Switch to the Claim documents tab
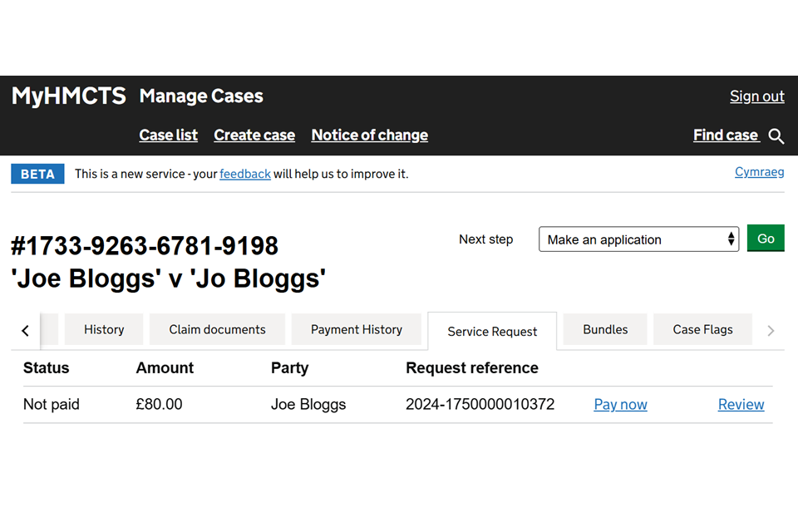This screenshot has height=532, width=798. pyautogui.click(x=217, y=329)
